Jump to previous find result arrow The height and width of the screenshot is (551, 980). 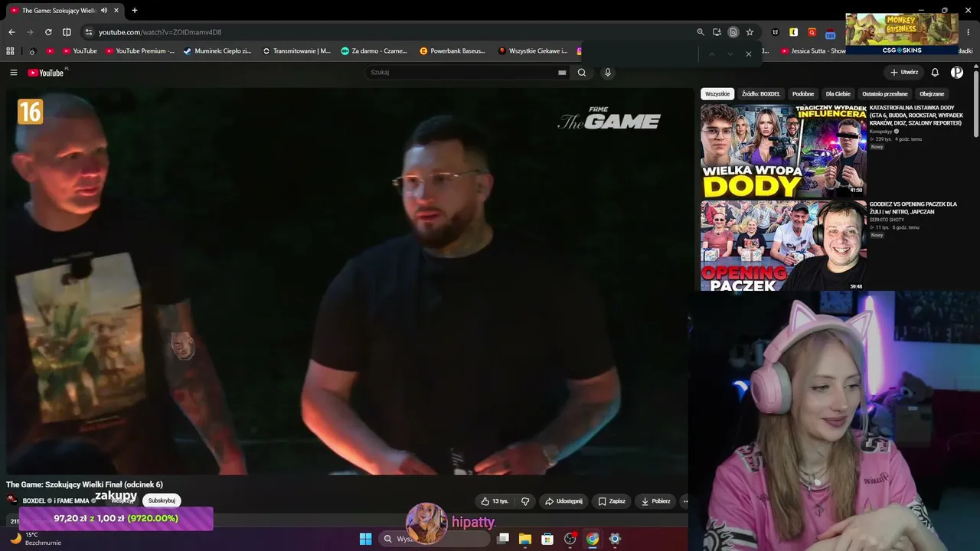tap(711, 54)
